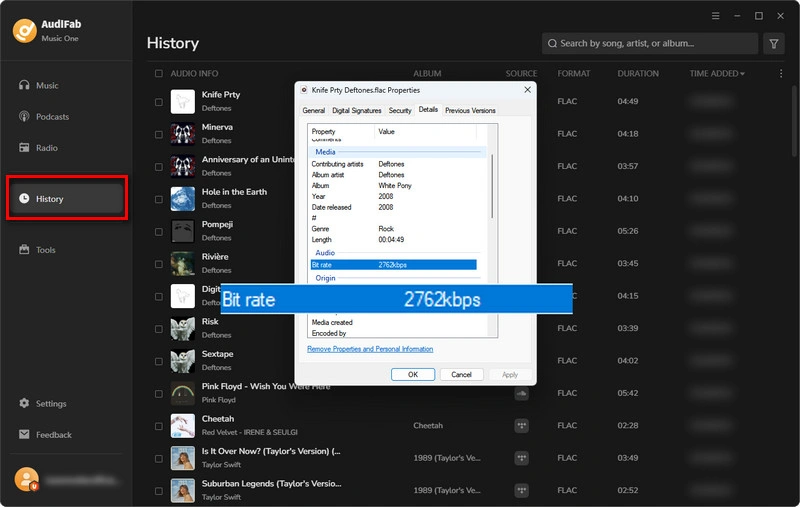Click the search by song, artist field
800x507 pixels.
point(649,43)
